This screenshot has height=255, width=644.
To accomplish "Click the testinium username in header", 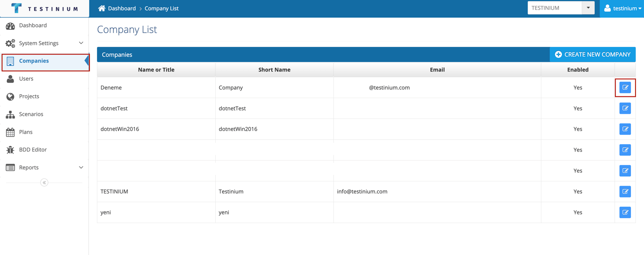I will [x=625, y=8].
